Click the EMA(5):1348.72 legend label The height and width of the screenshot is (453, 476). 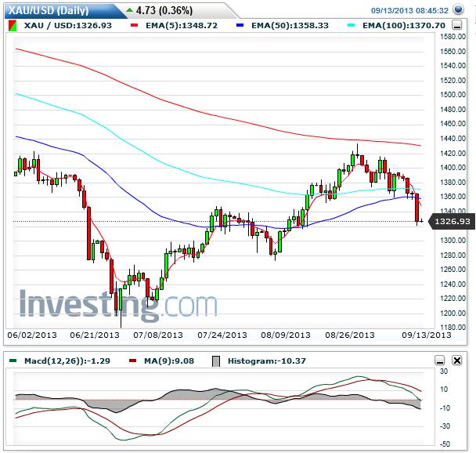point(182,26)
